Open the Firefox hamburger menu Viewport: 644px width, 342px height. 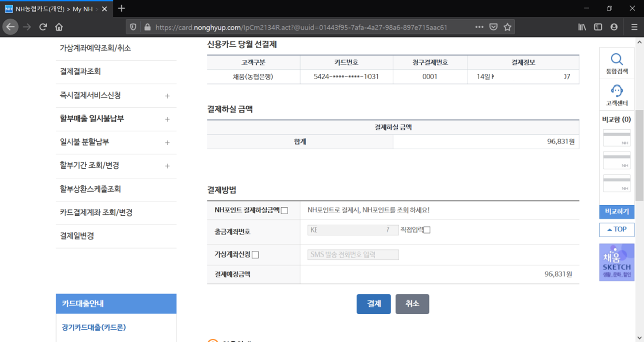click(634, 27)
